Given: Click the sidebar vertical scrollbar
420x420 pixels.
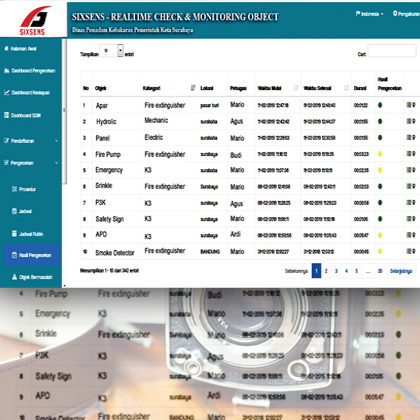Looking at the screenshot, I should pos(65,112).
